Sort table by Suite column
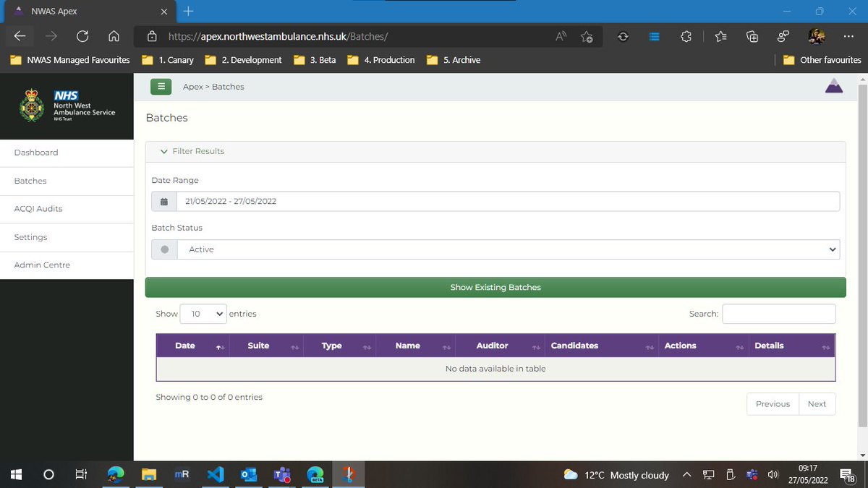This screenshot has height=488, width=868. [x=266, y=346]
